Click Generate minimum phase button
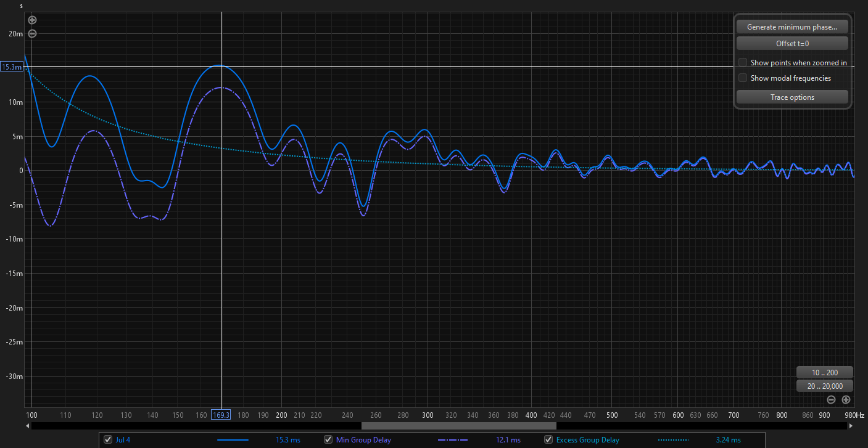The height and width of the screenshot is (448, 868). pos(792,27)
